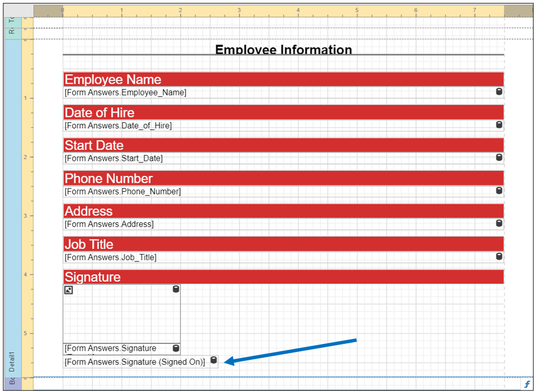
Task: Click database icon on signature picture box
Action: click(x=175, y=290)
